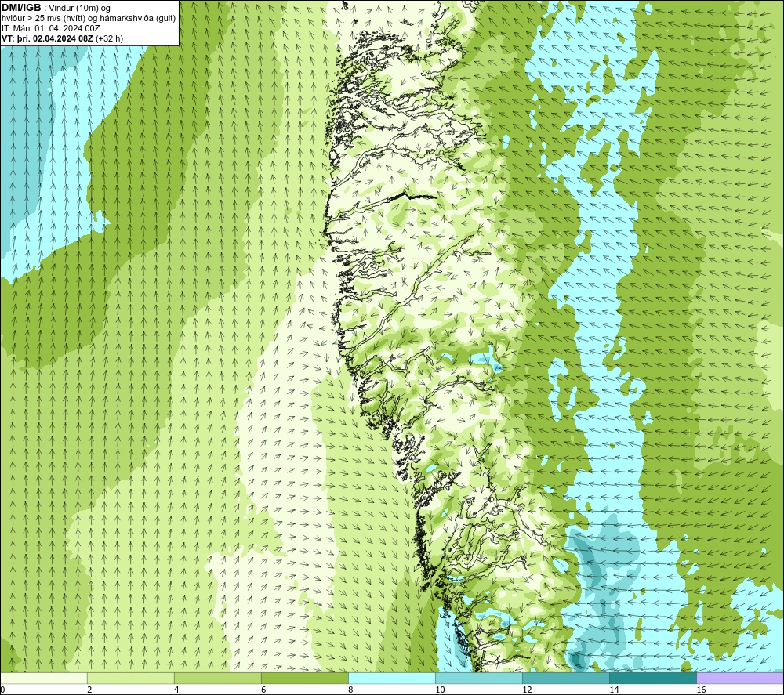Click the turquoise 10–12 legend swatch
Viewport: 784px width, 695px height.
pos(478,678)
